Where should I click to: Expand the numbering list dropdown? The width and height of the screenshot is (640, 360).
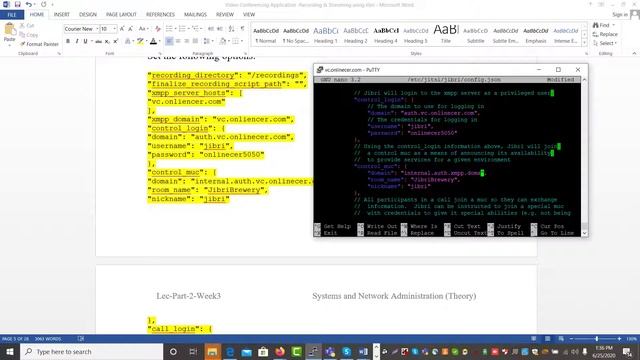[x=188, y=29]
